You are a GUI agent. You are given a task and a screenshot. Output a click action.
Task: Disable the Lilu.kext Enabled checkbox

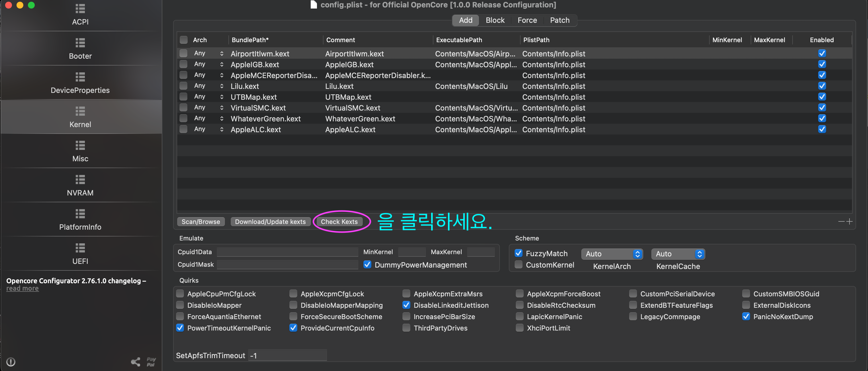(822, 86)
